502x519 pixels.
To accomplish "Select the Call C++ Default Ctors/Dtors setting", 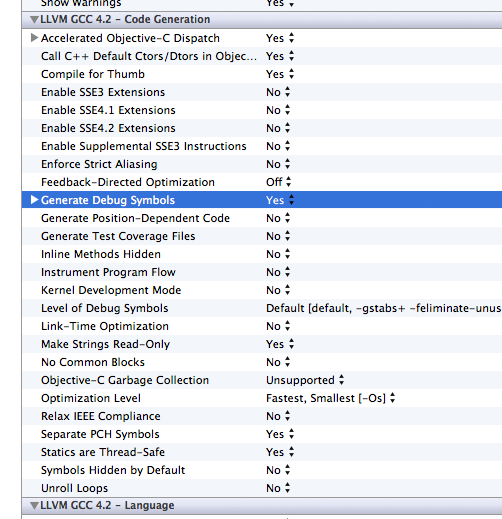I will pos(149,56).
